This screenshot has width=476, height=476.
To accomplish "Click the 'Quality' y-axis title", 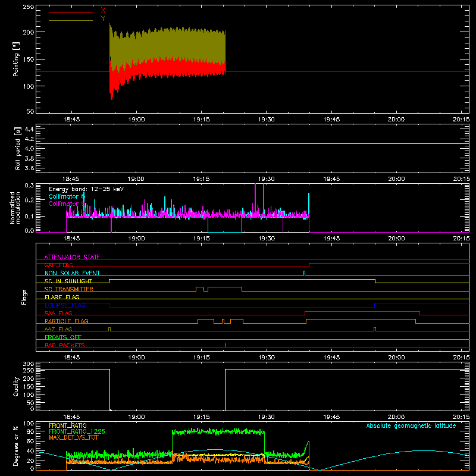I will tap(16, 386).
